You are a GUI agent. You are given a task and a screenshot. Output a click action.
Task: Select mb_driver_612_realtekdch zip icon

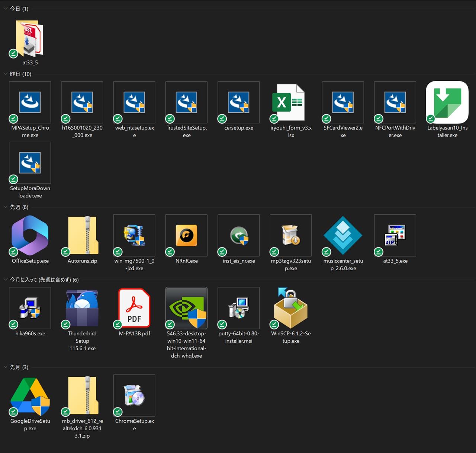pos(83,395)
